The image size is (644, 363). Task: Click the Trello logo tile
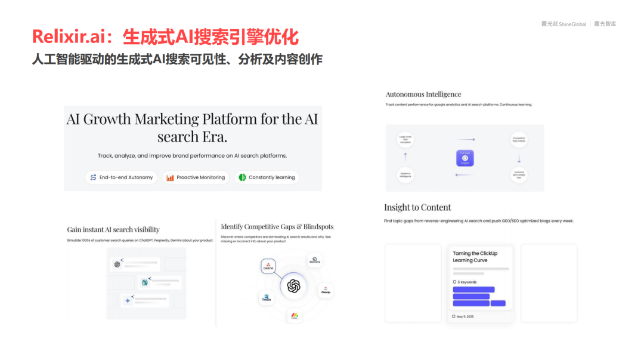click(x=267, y=298)
